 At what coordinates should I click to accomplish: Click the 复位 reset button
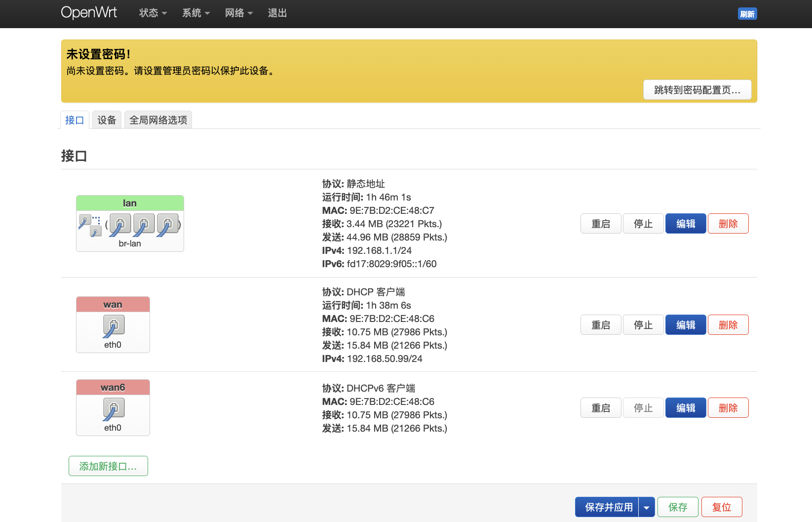coord(722,507)
